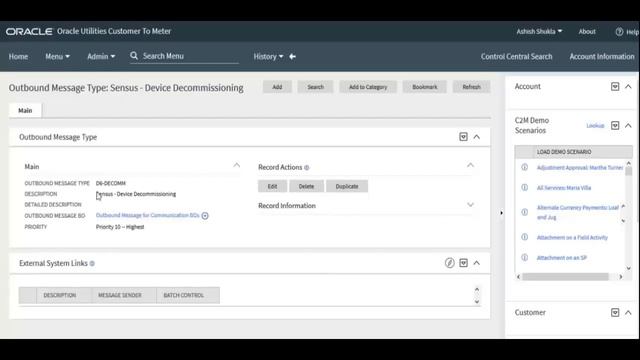Click info icon beside Attachment on an SP
Screen dimensions: 640x360
[524, 258]
